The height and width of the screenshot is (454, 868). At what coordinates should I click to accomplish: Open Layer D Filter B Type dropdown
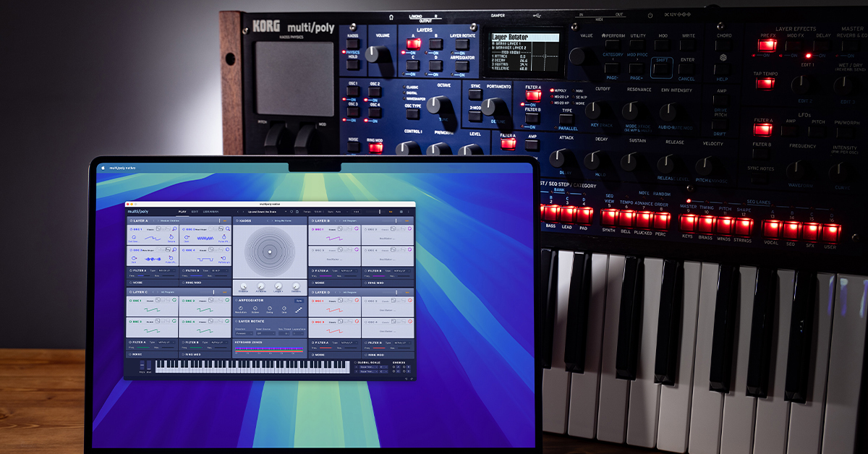[401, 342]
